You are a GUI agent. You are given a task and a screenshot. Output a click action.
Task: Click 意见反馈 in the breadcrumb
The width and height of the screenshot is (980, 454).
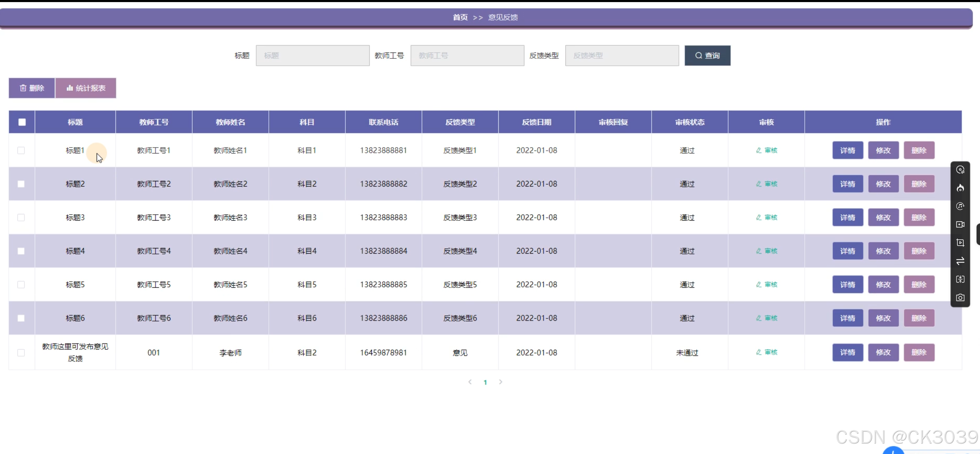point(503,17)
